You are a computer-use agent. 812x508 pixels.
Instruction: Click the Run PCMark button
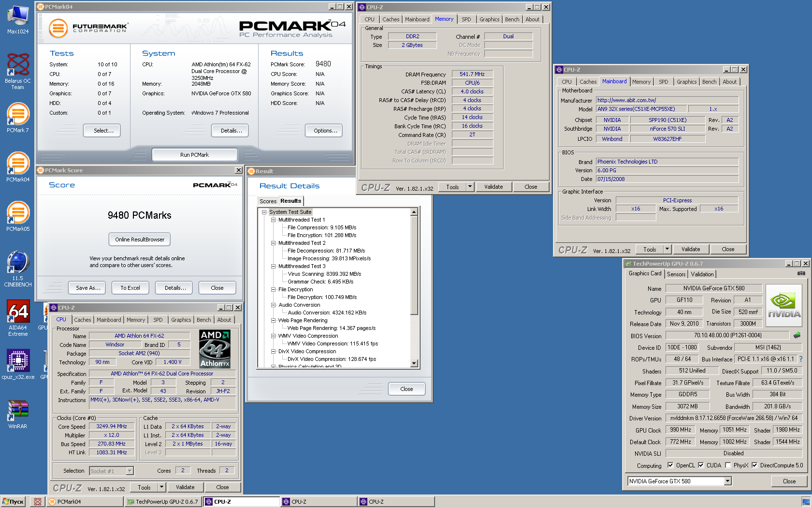(195, 155)
